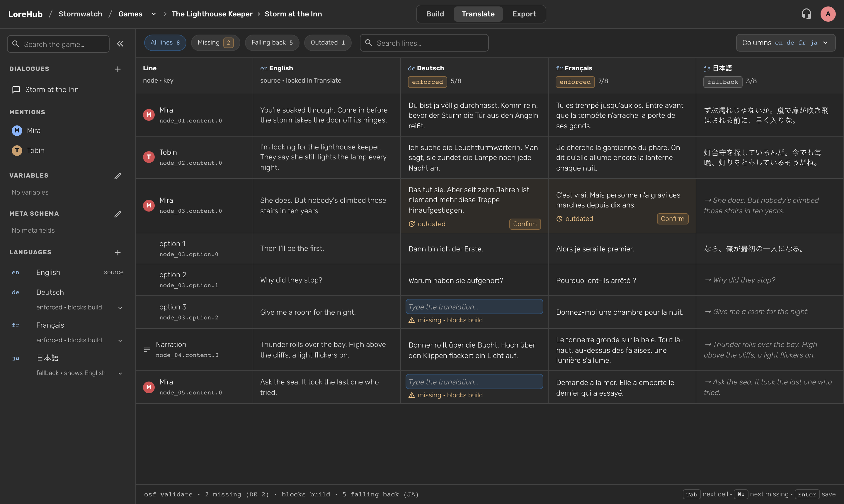Add a language with the plus icon
The image size is (844, 504).
click(x=118, y=253)
